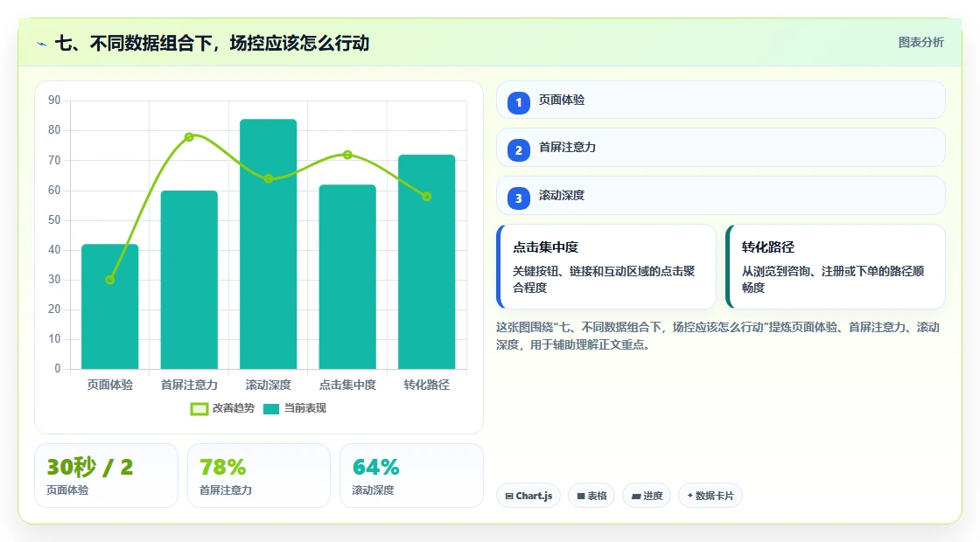Screen dimensions: 980x542
Task: Open the 点击集中度 card
Action: [606, 267]
